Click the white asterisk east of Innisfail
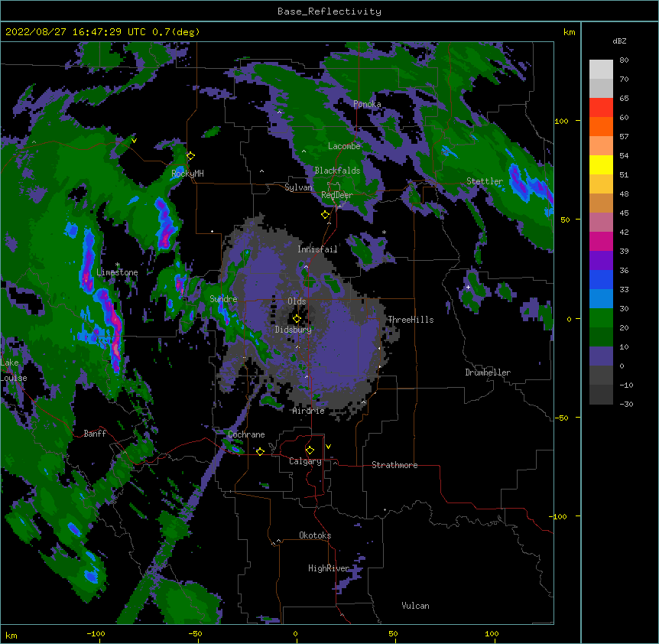The height and width of the screenshot is (644, 659). [x=384, y=233]
